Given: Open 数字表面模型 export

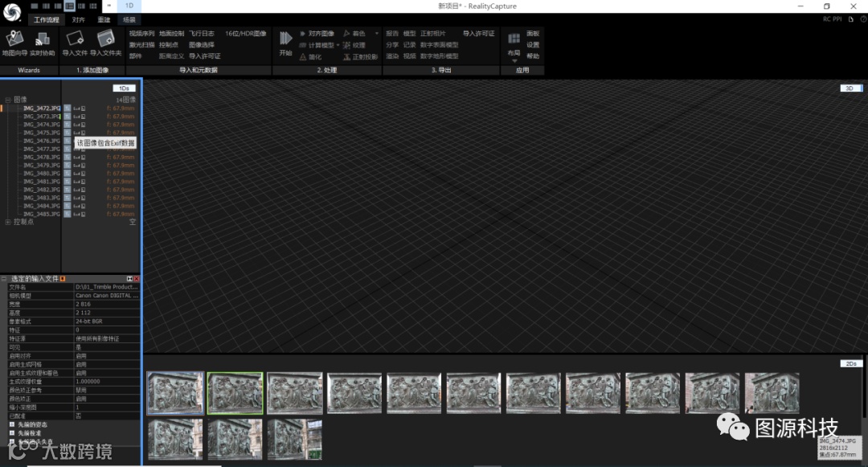Looking at the screenshot, I should [x=439, y=45].
